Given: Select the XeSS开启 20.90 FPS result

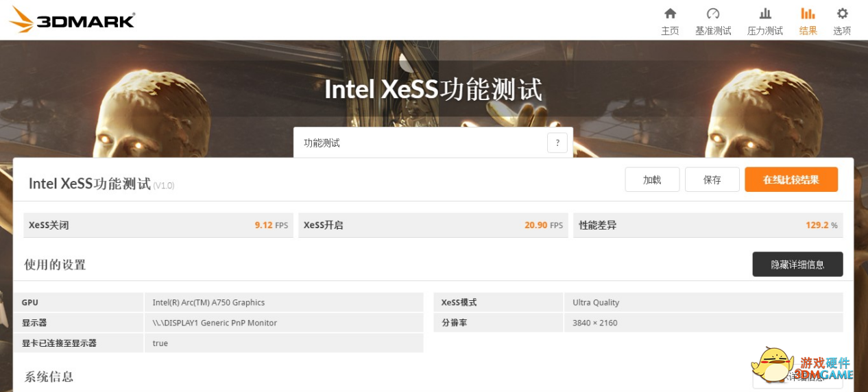Looking at the screenshot, I should (433, 225).
